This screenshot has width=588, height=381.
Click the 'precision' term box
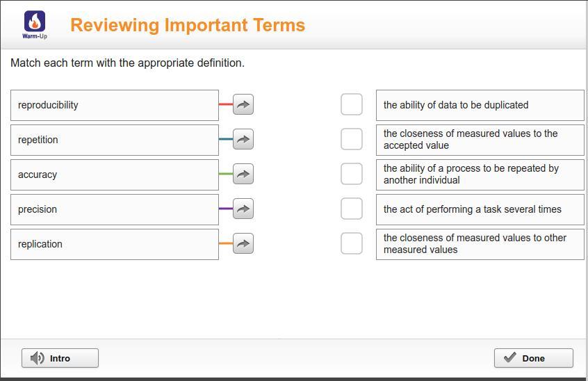115,209
